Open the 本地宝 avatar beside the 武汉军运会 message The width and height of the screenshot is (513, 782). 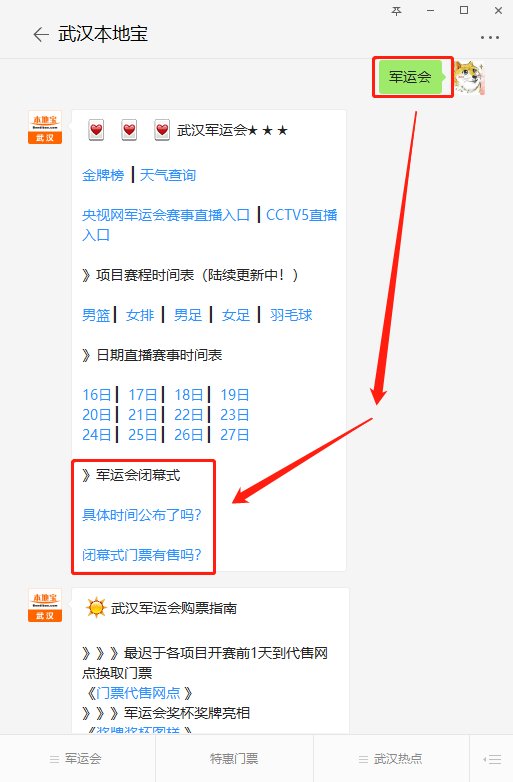45,127
